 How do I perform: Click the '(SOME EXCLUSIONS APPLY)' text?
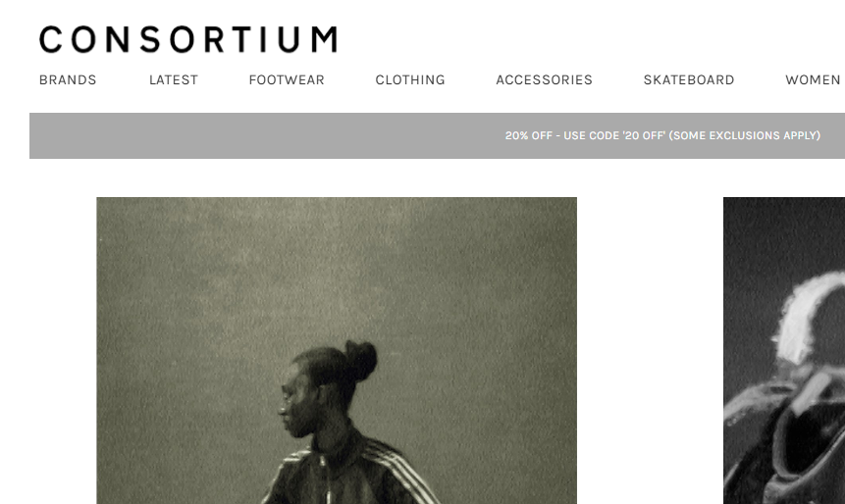tap(744, 135)
